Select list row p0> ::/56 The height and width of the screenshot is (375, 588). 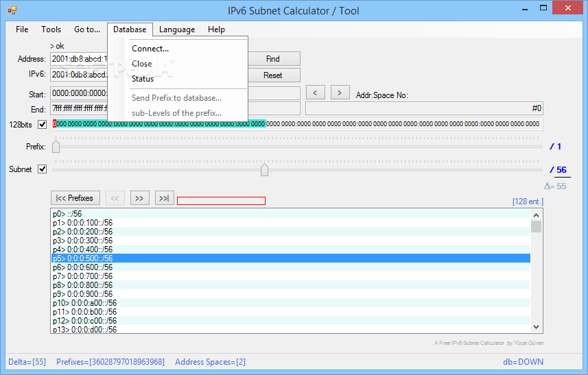291,214
